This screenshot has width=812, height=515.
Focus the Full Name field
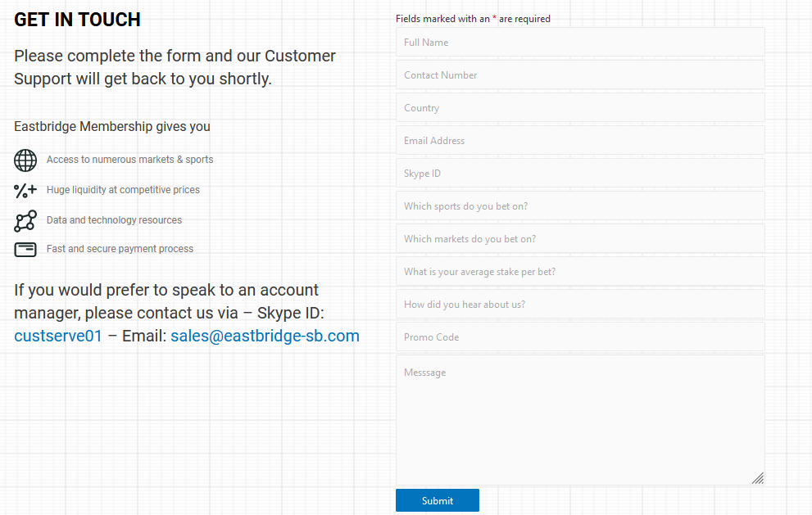[x=580, y=43]
